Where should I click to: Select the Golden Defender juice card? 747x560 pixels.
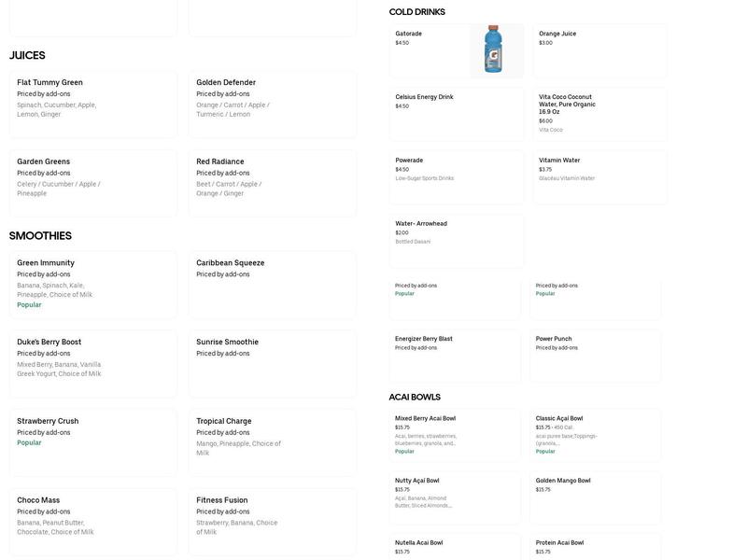(272, 104)
